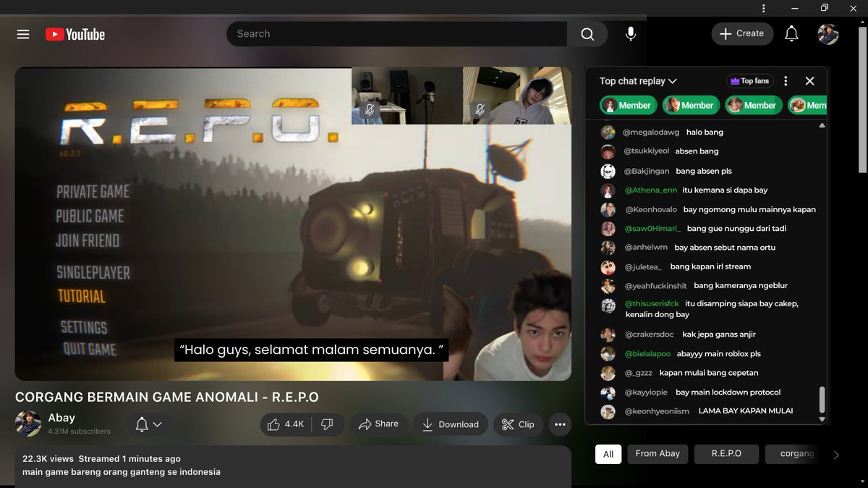Click the video title text

(167, 397)
